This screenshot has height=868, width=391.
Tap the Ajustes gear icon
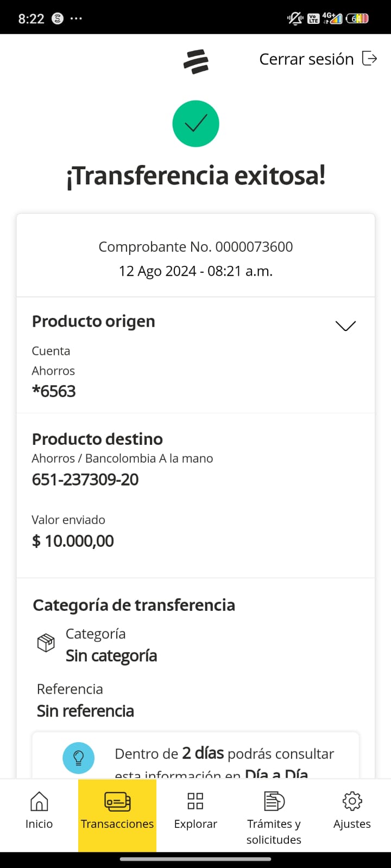[x=352, y=801]
